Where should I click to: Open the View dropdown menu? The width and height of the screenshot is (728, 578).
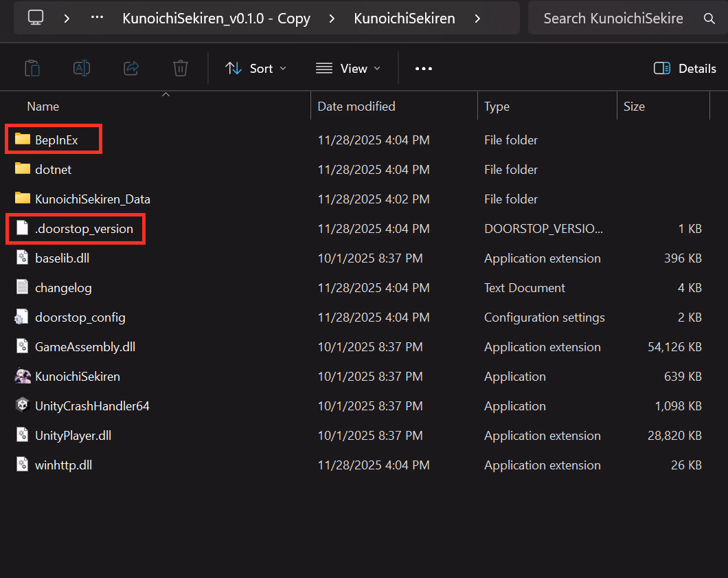[x=348, y=68]
